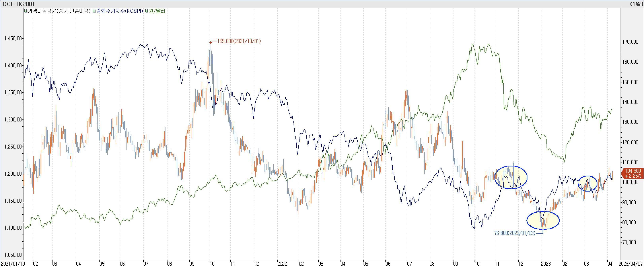
Task: Click the green 원/달러 legend label
Action: pyautogui.click(x=157, y=11)
